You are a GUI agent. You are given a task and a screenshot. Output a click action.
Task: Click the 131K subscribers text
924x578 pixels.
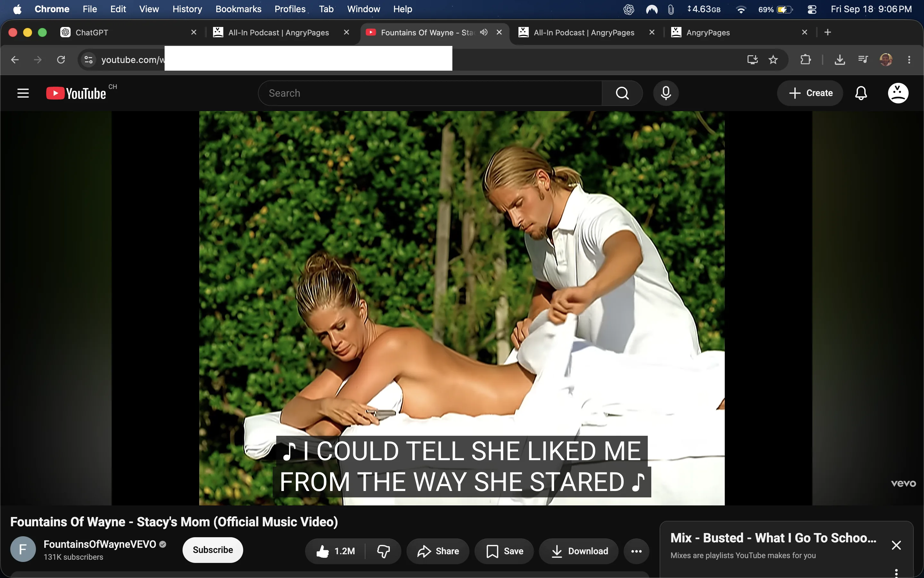pos(73,557)
